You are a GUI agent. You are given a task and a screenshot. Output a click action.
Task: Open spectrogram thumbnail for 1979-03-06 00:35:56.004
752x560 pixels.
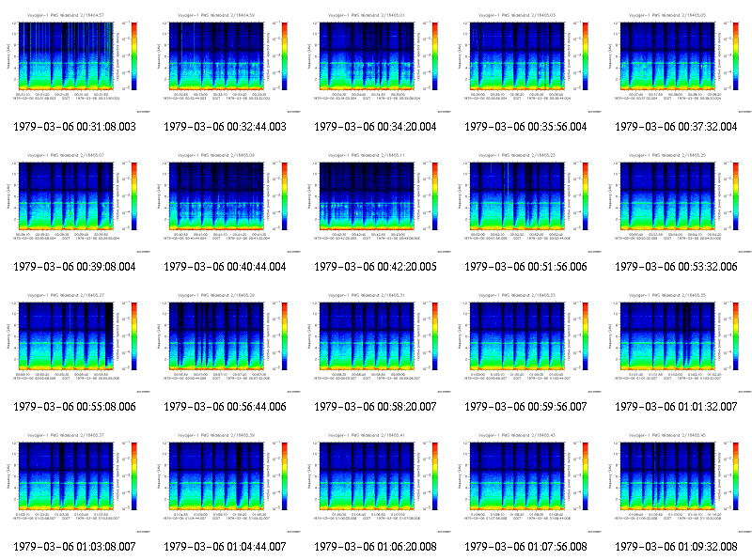tap(526, 62)
